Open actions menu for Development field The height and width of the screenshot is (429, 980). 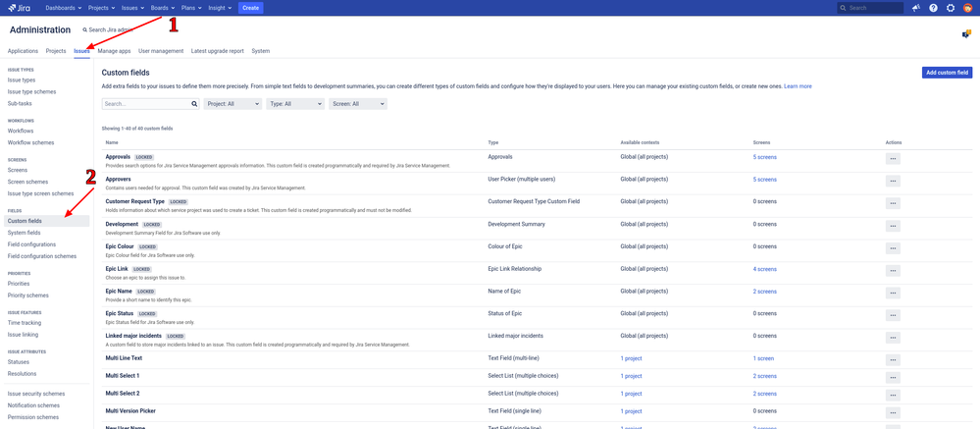tap(893, 226)
